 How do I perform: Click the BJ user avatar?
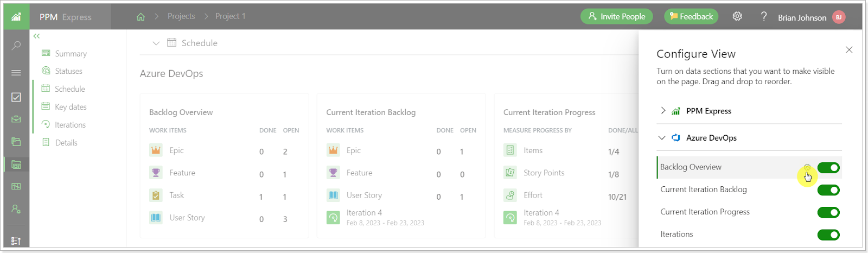[x=839, y=17]
